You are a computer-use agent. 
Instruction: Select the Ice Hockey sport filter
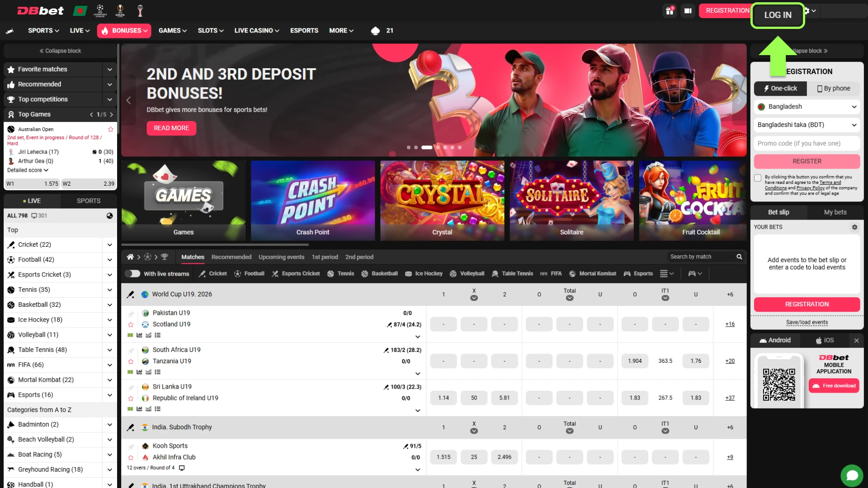424,273
